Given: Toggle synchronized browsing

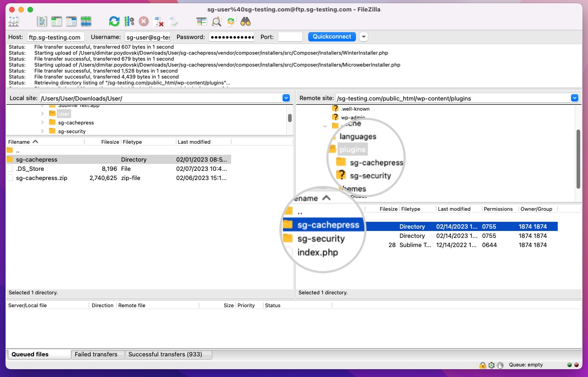Looking at the screenshot, I should 231,21.
